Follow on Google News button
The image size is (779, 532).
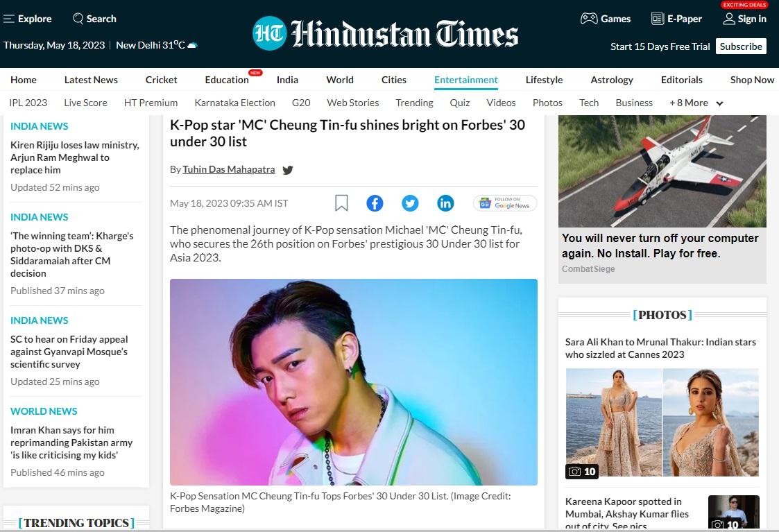(505, 203)
